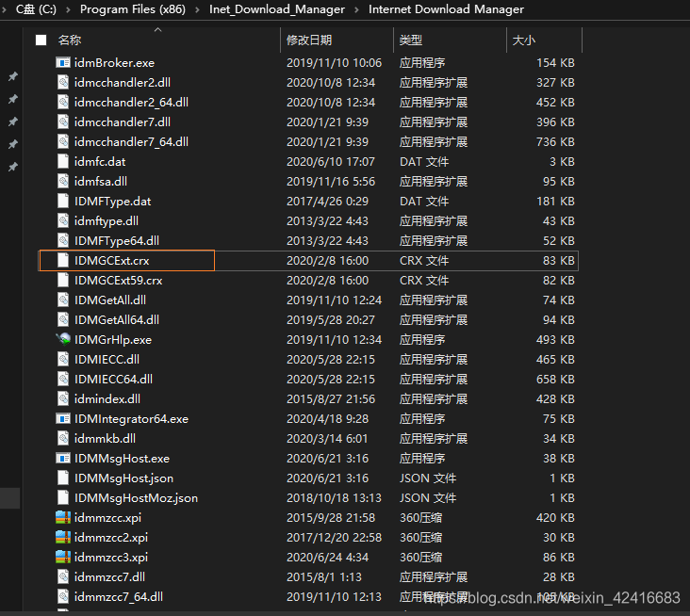Screen dimensions: 690x616
Task: Click the idmfc.dat file icon
Action: [x=63, y=162]
